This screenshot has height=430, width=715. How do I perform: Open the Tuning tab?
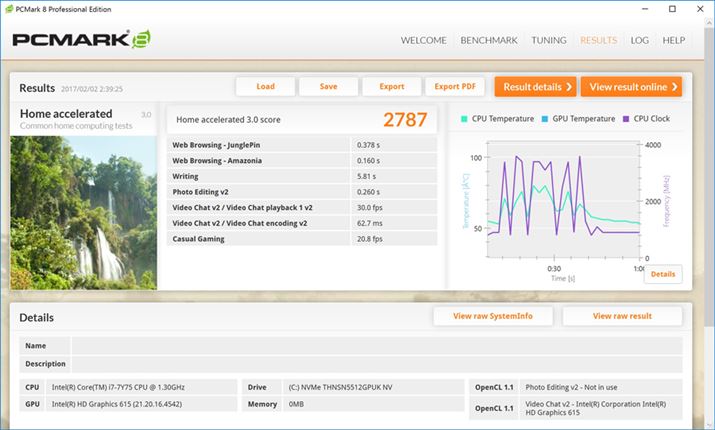coord(549,41)
